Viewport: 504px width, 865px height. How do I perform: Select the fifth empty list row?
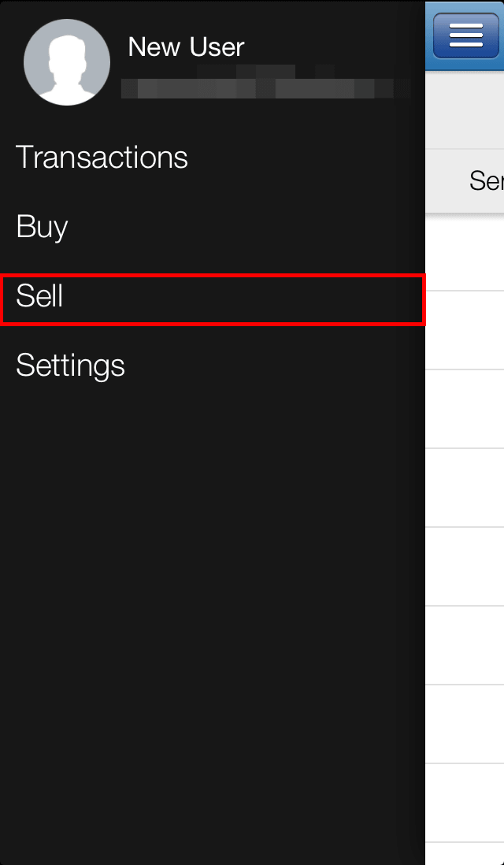pos(465,566)
